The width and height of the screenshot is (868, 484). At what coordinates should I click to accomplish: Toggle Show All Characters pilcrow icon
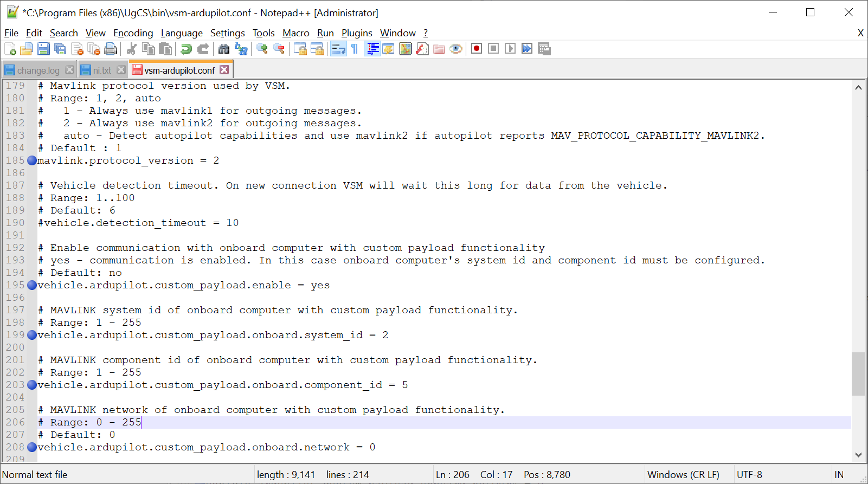pos(355,49)
